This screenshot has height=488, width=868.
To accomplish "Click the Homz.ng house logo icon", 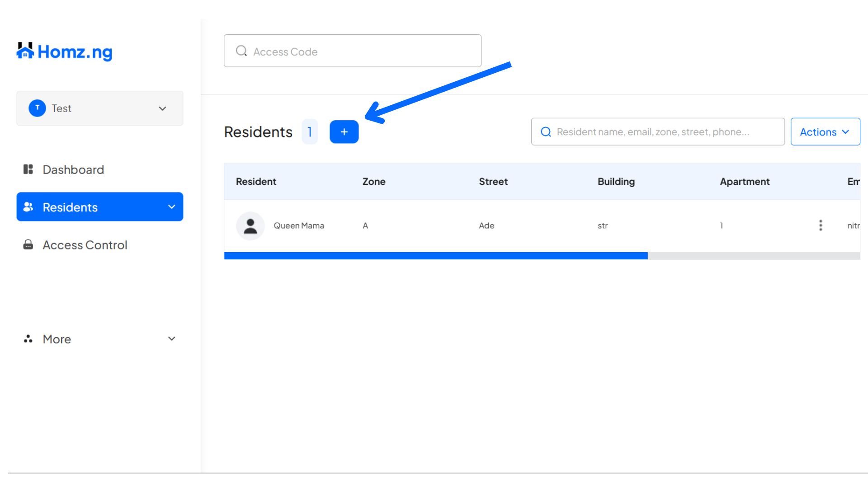I will [25, 51].
